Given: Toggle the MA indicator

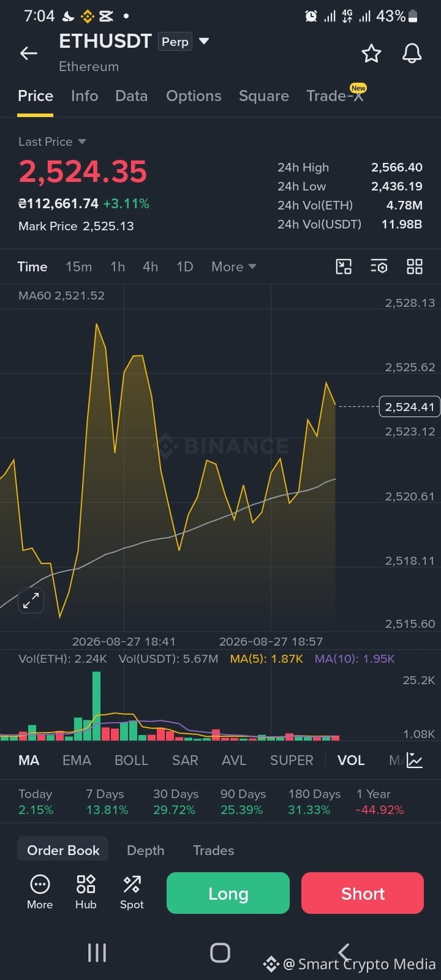Looking at the screenshot, I should (29, 760).
